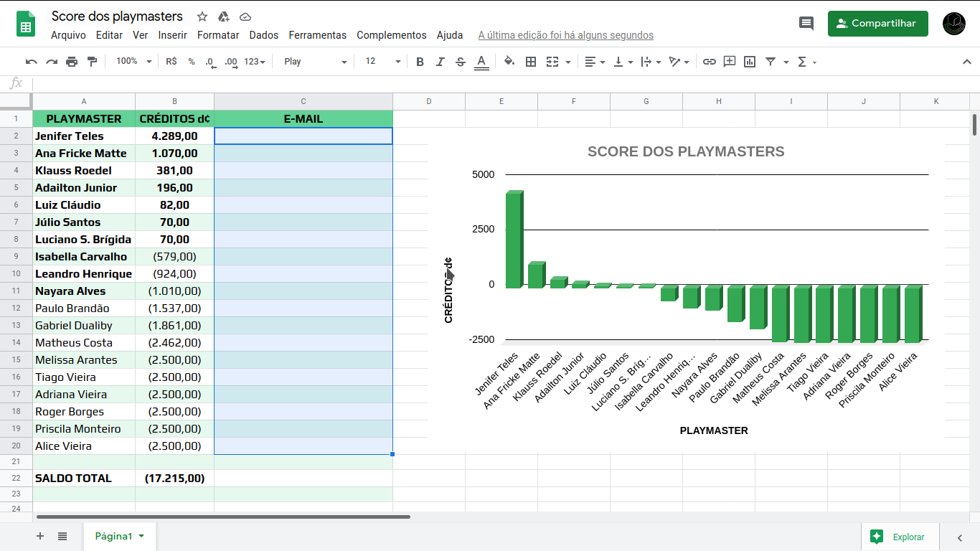This screenshot has width=980, height=551.
Task: Format as percent
Action: pos(192,62)
